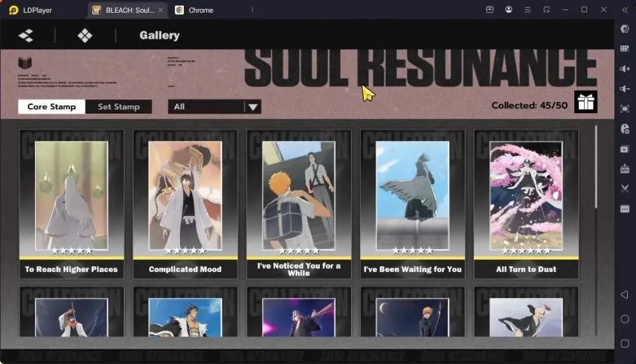Click the LDPlayer logo icon
The width and height of the screenshot is (636, 364).
14,10
